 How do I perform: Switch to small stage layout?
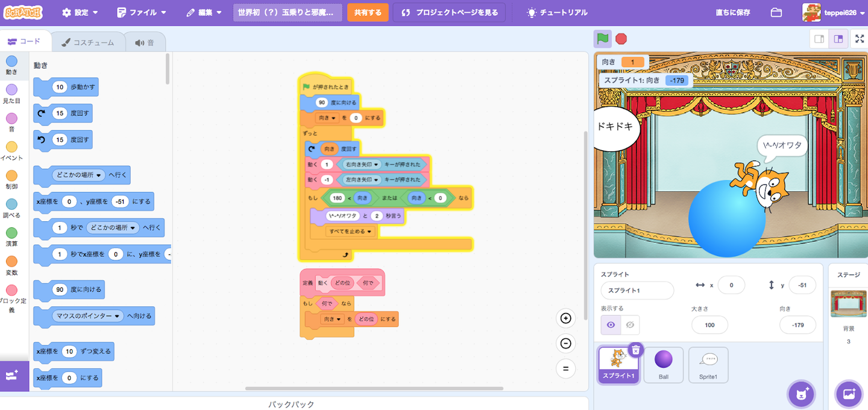819,39
